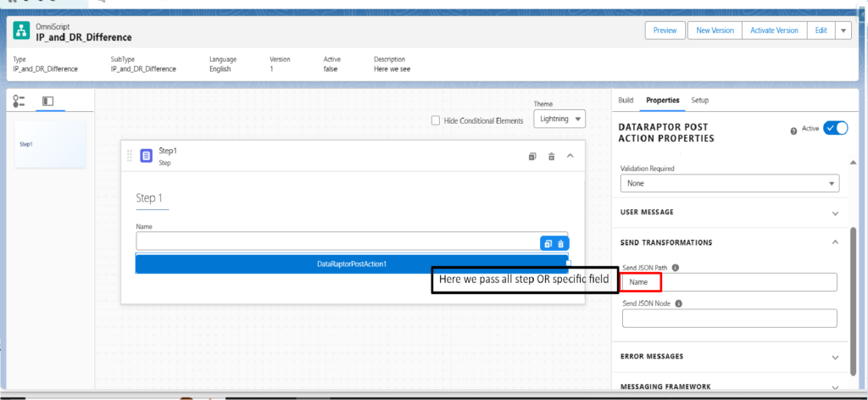Show info for Send JSON Path
This screenshot has width=868, height=400.
[676, 267]
